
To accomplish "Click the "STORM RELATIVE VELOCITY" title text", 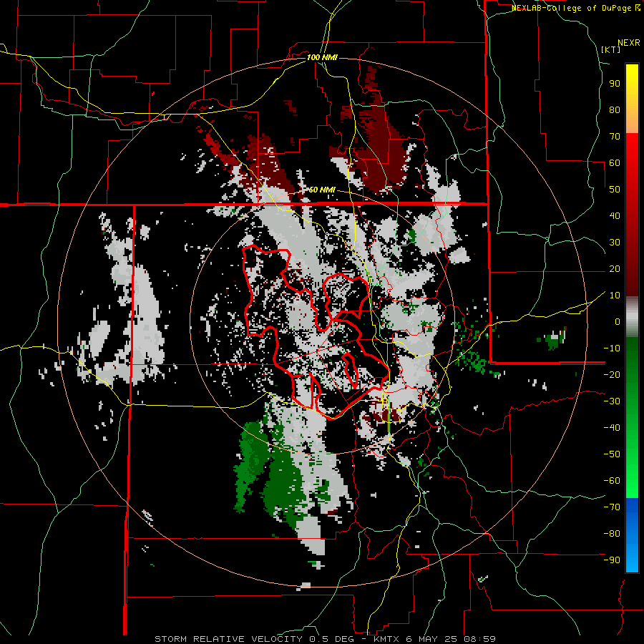I will coord(228,639).
